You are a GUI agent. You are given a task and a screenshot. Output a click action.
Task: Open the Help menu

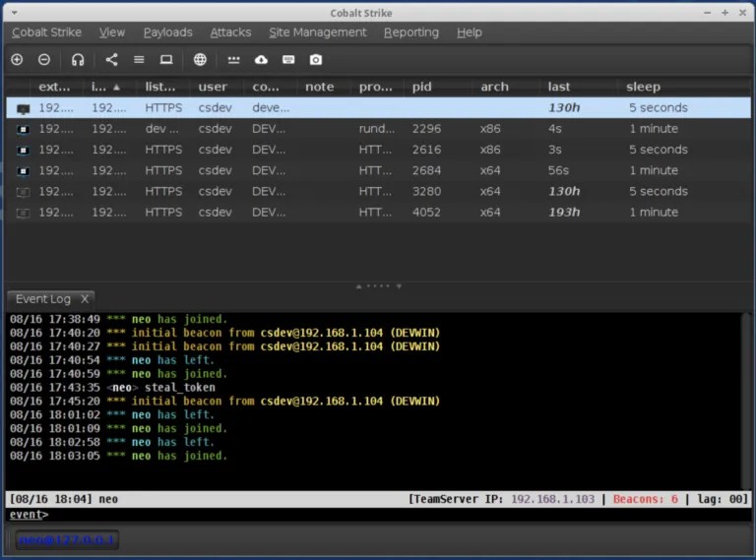pyautogui.click(x=470, y=32)
